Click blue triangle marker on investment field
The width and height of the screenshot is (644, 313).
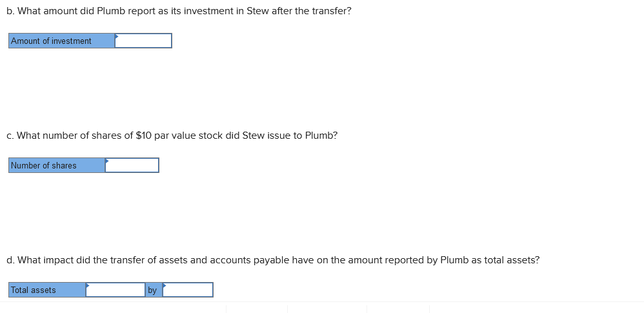[x=117, y=36]
